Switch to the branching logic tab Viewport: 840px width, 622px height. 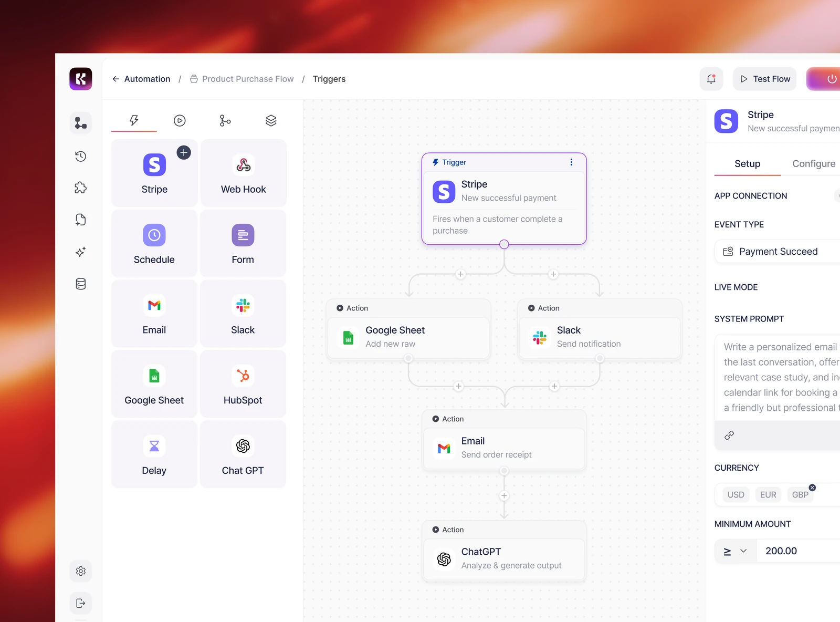pyautogui.click(x=225, y=121)
